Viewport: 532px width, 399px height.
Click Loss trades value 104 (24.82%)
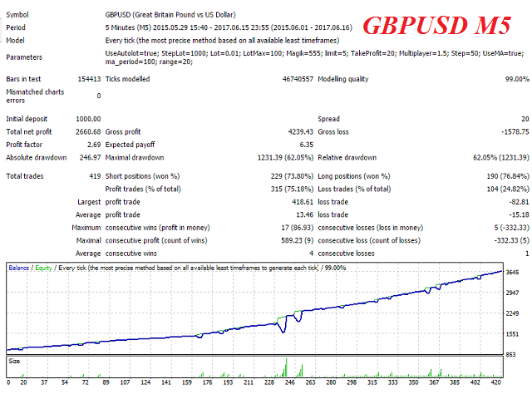pos(508,189)
